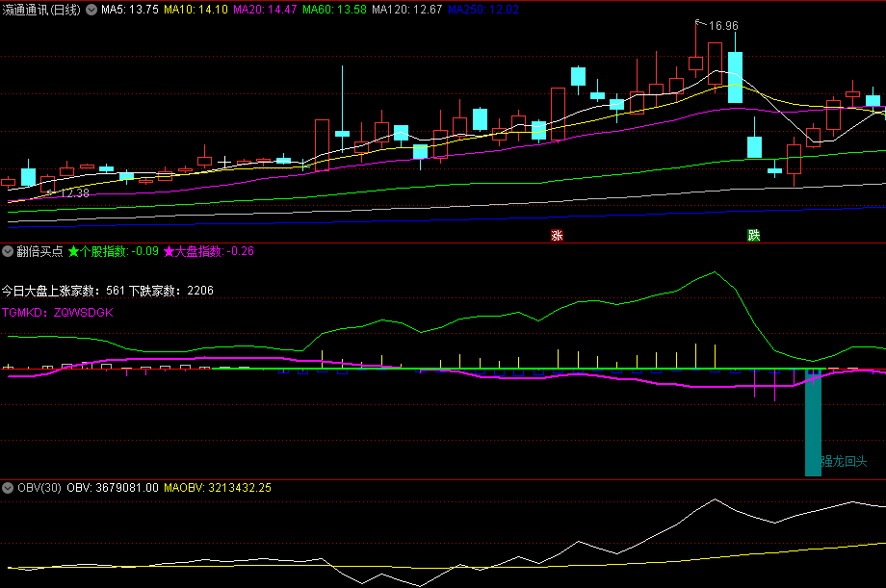Click the OBV: 3679081.00 value
The image size is (886, 588).
(x=113, y=488)
